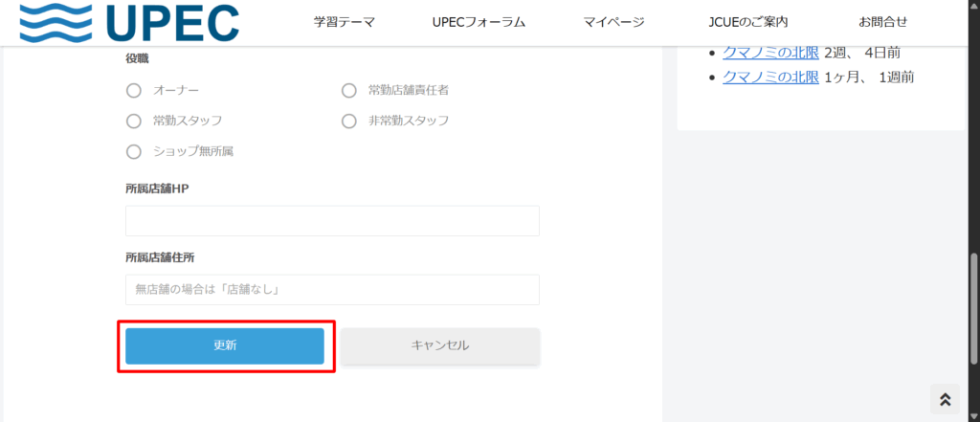Choose the 常勤スタッフ radio button

click(134, 121)
